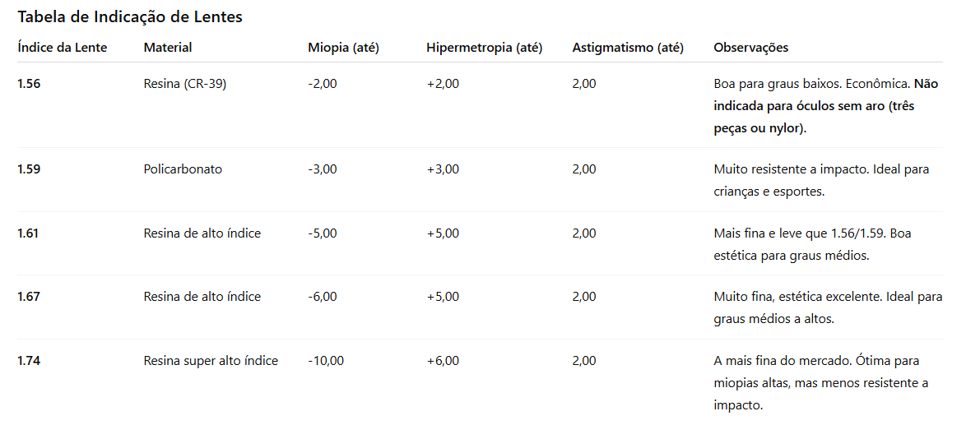The image size is (980, 425).
Task: Click the 'Índice da Lente' column header
Action: (x=63, y=48)
